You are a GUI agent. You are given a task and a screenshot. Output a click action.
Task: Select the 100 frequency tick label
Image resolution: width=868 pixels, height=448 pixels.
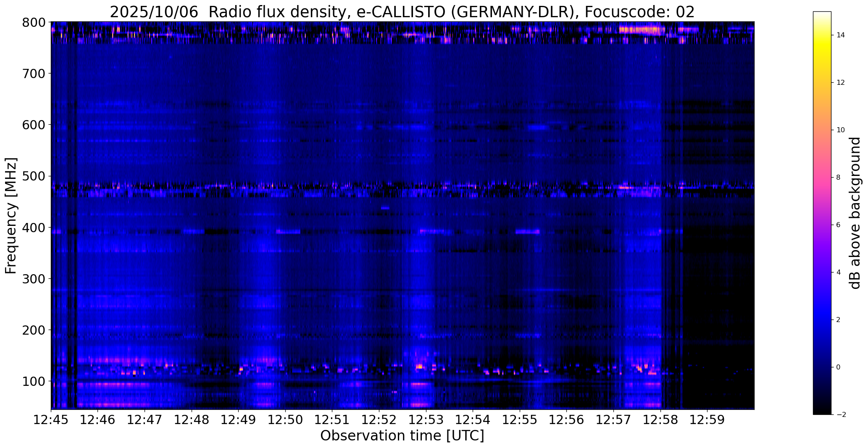34,382
